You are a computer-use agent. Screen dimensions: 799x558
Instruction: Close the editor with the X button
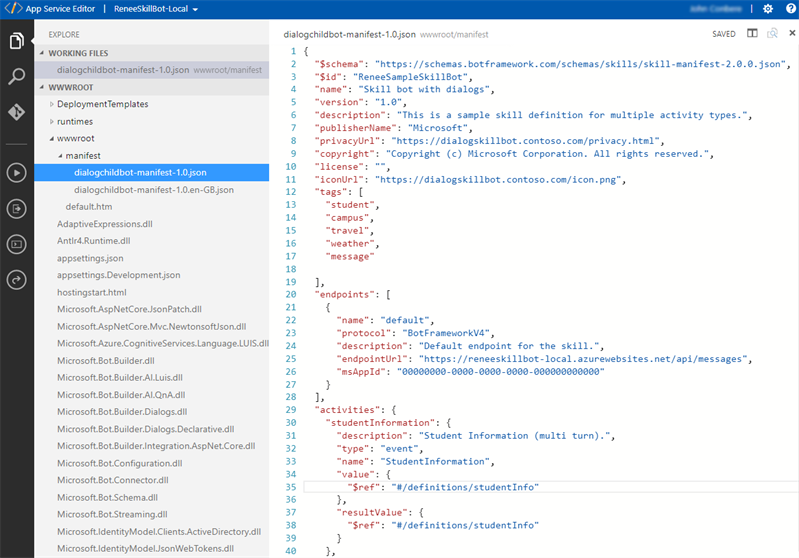792,33
